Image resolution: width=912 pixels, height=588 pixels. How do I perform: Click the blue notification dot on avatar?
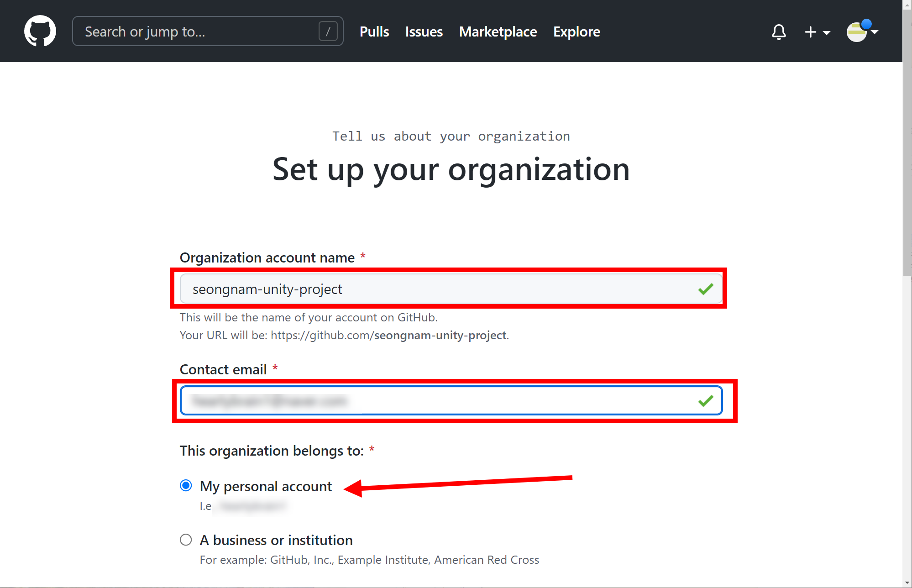[866, 24]
